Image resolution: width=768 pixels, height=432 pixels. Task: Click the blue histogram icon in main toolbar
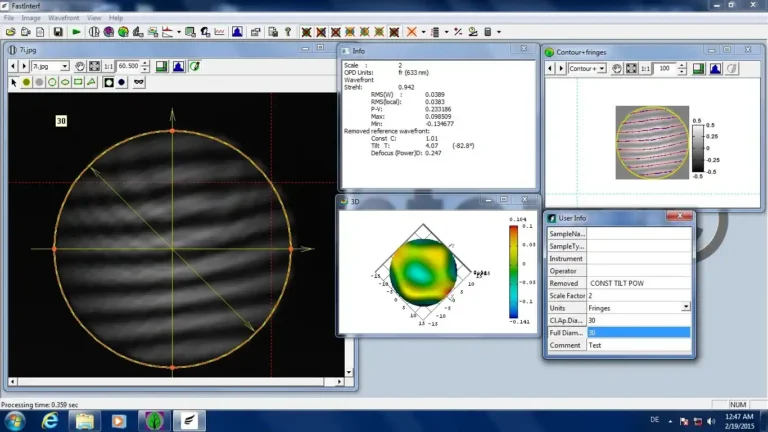(x=237, y=32)
